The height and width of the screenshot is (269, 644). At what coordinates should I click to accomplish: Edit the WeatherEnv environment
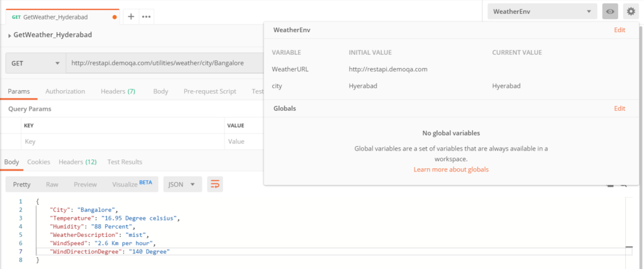tap(619, 30)
